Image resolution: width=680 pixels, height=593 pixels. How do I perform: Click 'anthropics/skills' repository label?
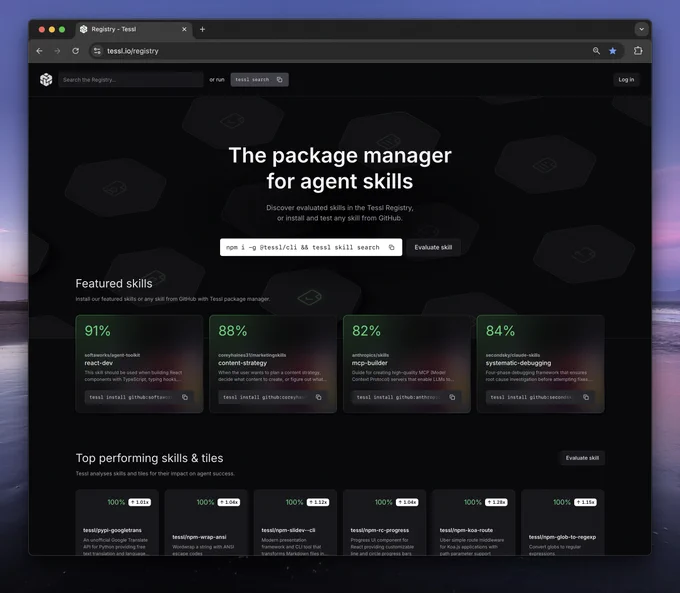(x=370, y=355)
